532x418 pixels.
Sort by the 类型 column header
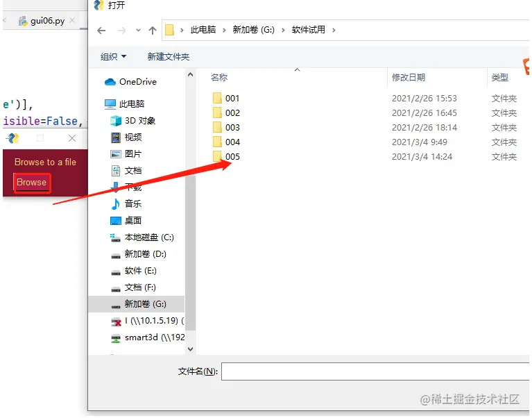tap(500, 77)
